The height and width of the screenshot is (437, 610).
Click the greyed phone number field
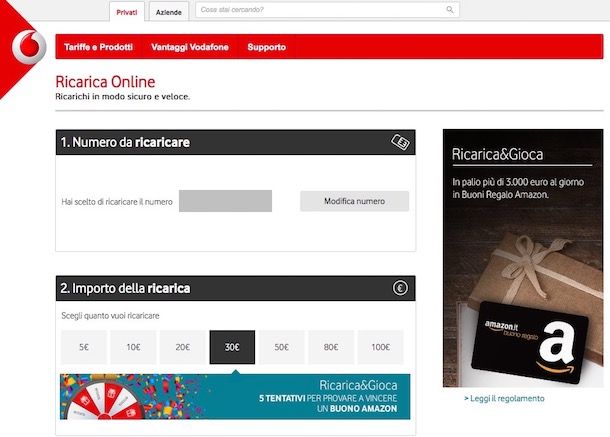click(x=225, y=201)
